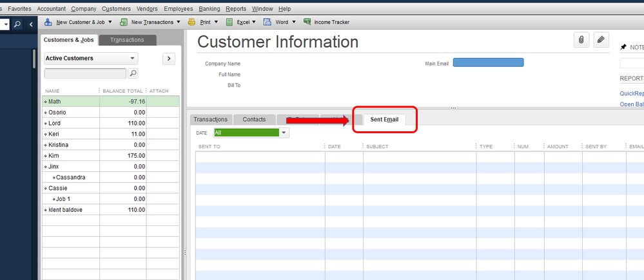The image size is (644, 280).
Task: Click the top-left search magnifier icon
Action: (17, 24)
